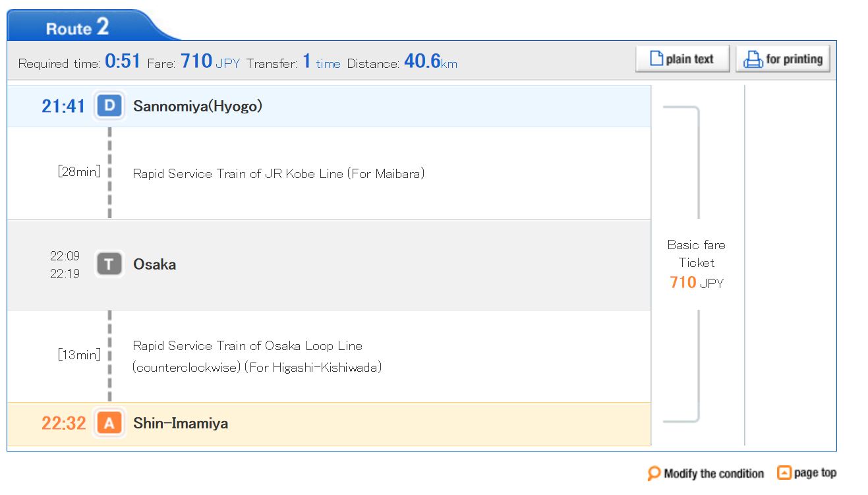The width and height of the screenshot is (868, 495).
Task: Click Rapid Service Train of Osaka Loop Line text
Action: click(x=248, y=346)
